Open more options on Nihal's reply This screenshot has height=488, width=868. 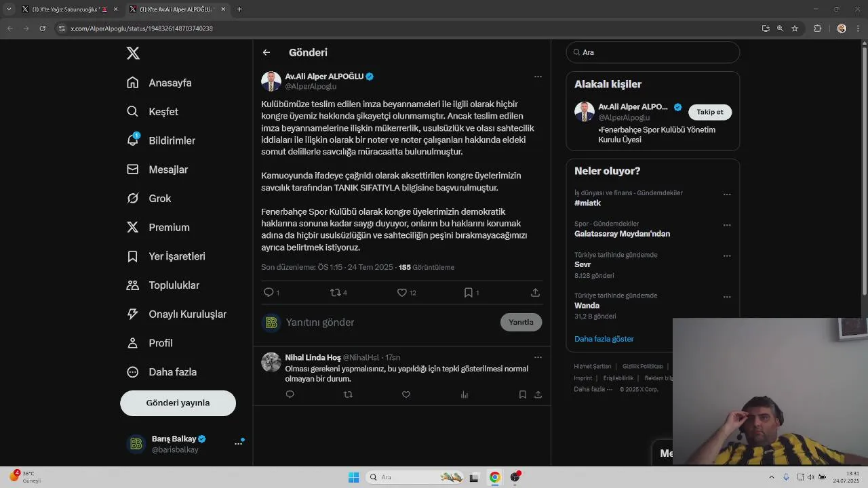pos(538,357)
